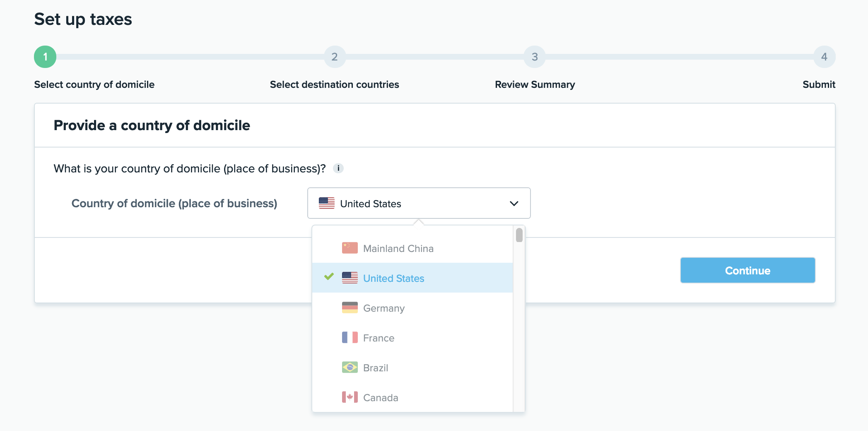Click step 4 Submit circle
Image resolution: width=868 pixels, height=431 pixels.
tap(824, 57)
